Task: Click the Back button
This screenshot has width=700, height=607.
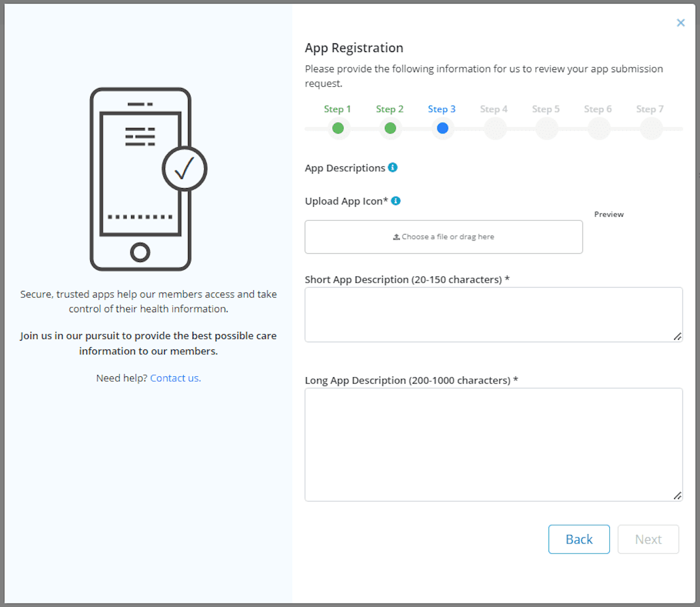Action: pyautogui.click(x=579, y=539)
